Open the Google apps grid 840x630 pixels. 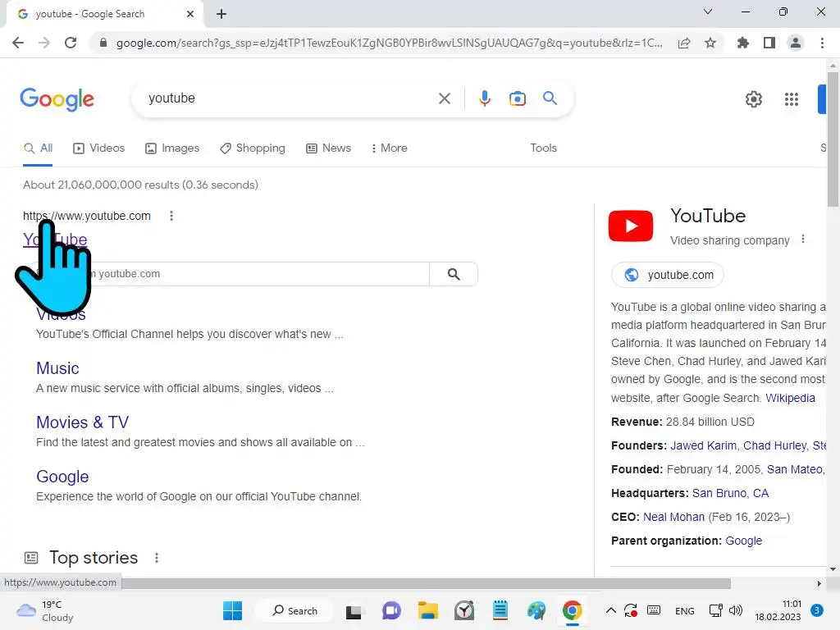792,99
